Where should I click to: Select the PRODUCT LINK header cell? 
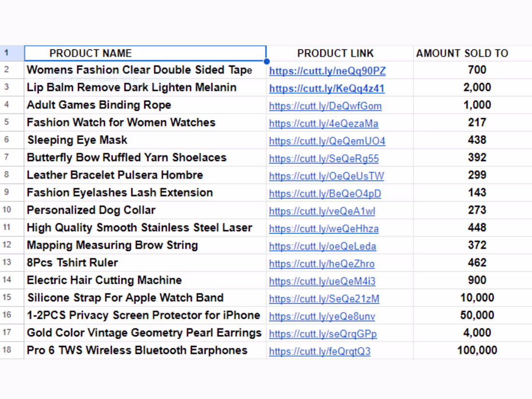pyautogui.click(x=340, y=53)
